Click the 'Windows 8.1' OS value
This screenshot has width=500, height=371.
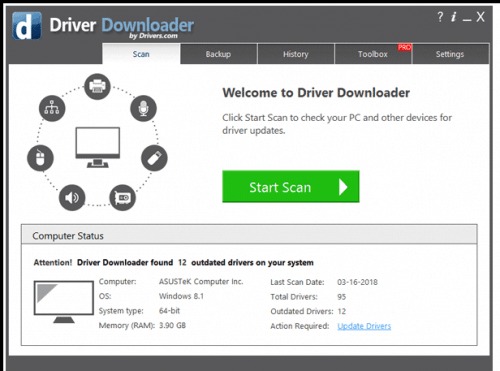[x=181, y=296]
